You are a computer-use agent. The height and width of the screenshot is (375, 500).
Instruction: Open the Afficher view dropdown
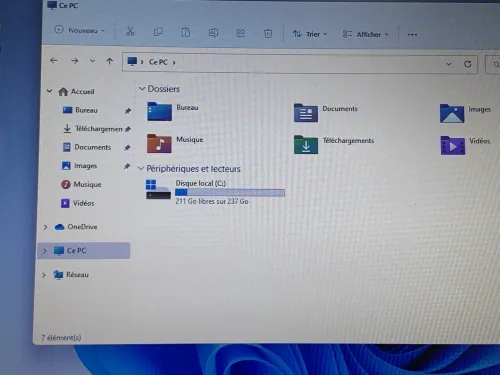(366, 34)
